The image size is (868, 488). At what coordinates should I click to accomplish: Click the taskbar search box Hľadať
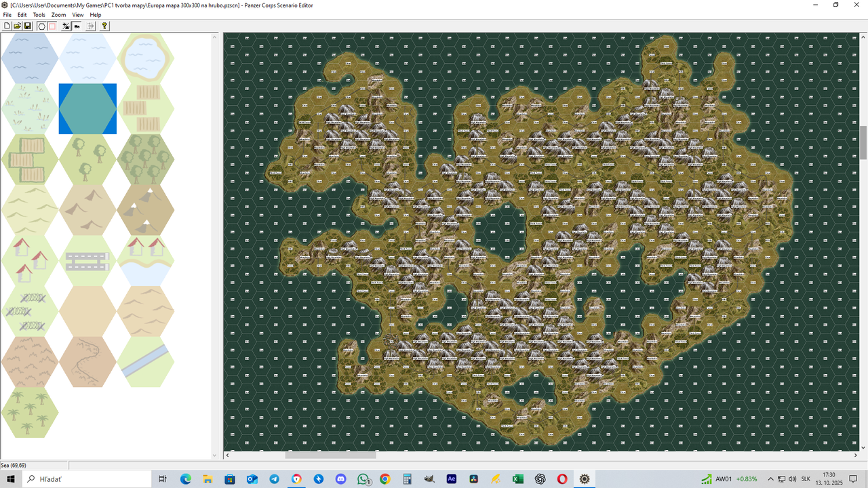[87, 479]
